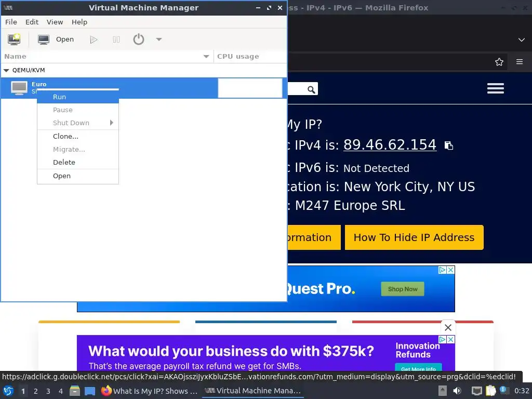Click the network monitor tray icon
The height and width of the screenshot is (399, 532).
point(477,391)
